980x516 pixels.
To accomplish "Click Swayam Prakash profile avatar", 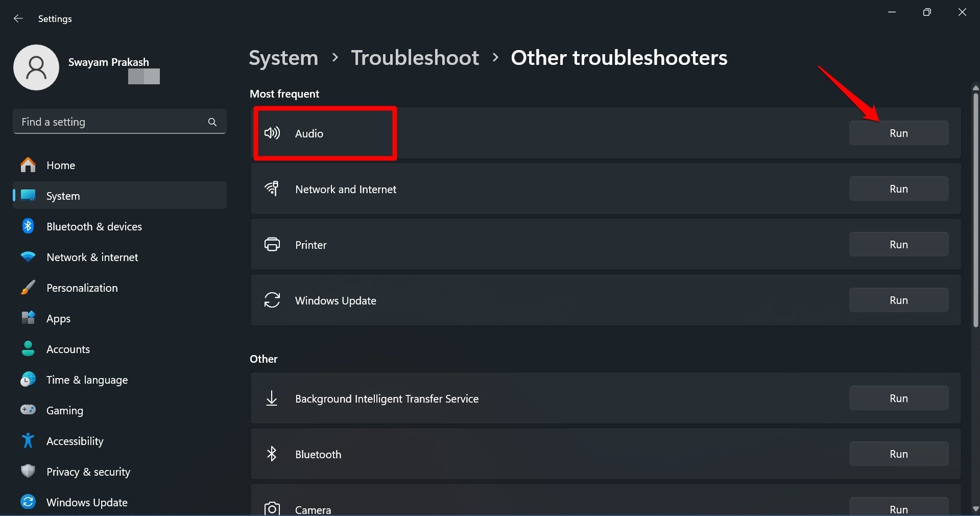I will click(36, 67).
